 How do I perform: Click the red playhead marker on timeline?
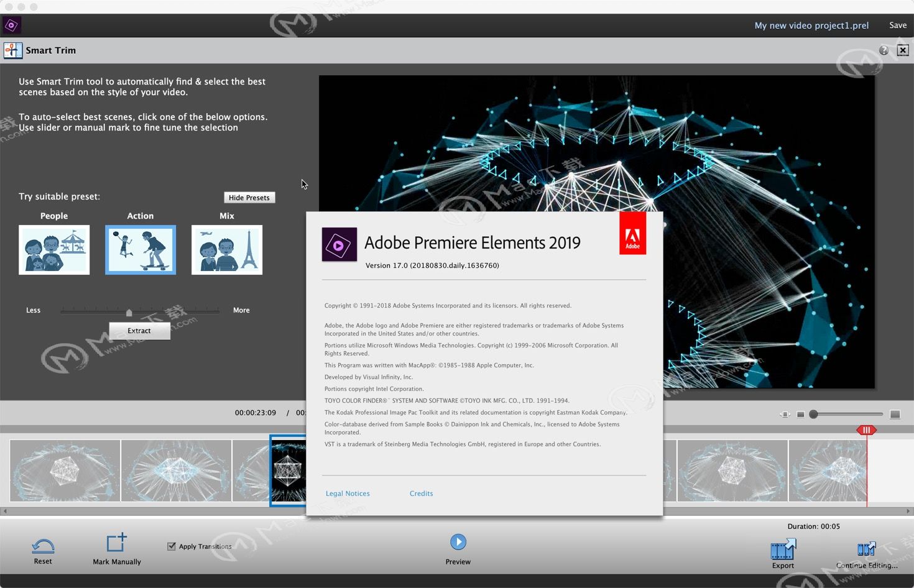pyautogui.click(x=866, y=430)
